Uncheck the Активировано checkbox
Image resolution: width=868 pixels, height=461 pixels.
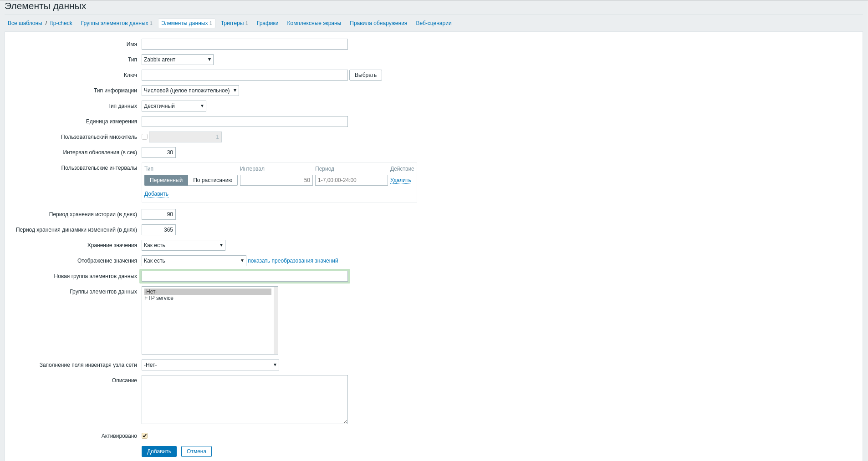[x=144, y=436]
